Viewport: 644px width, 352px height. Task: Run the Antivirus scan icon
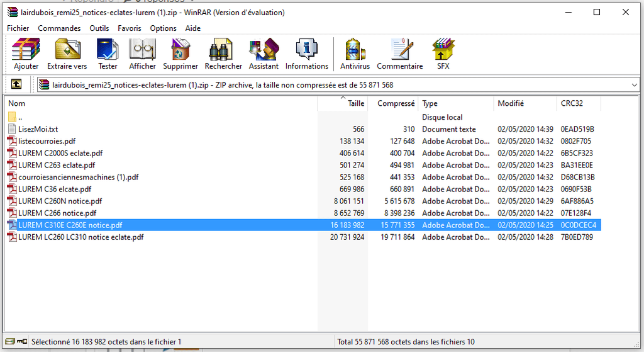pyautogui.click(x=355, y=49)
